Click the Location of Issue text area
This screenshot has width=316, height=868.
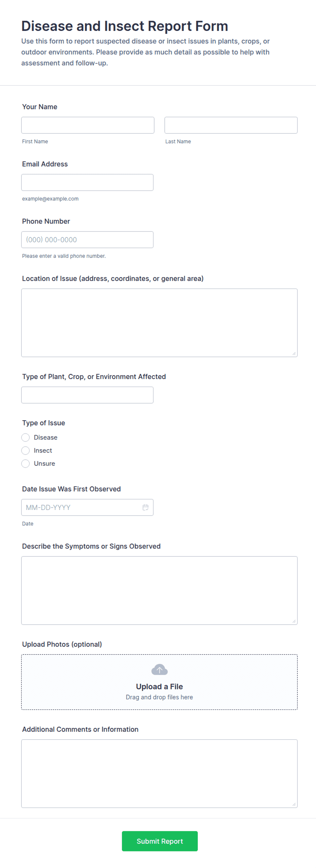159,323
